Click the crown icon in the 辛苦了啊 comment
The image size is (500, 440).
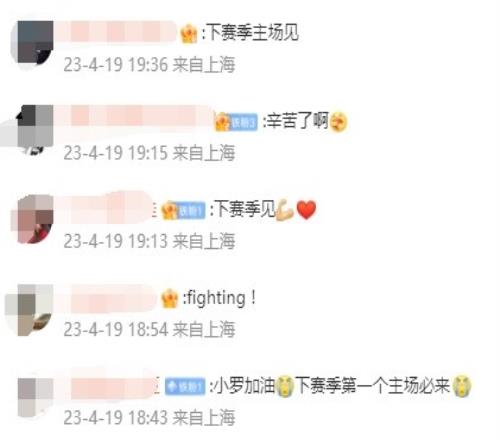point(222,122)
